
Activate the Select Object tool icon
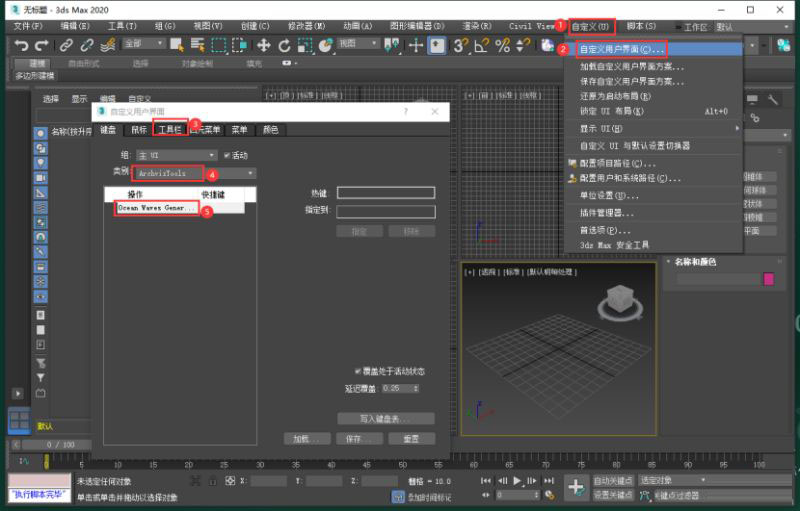(177, 45)
